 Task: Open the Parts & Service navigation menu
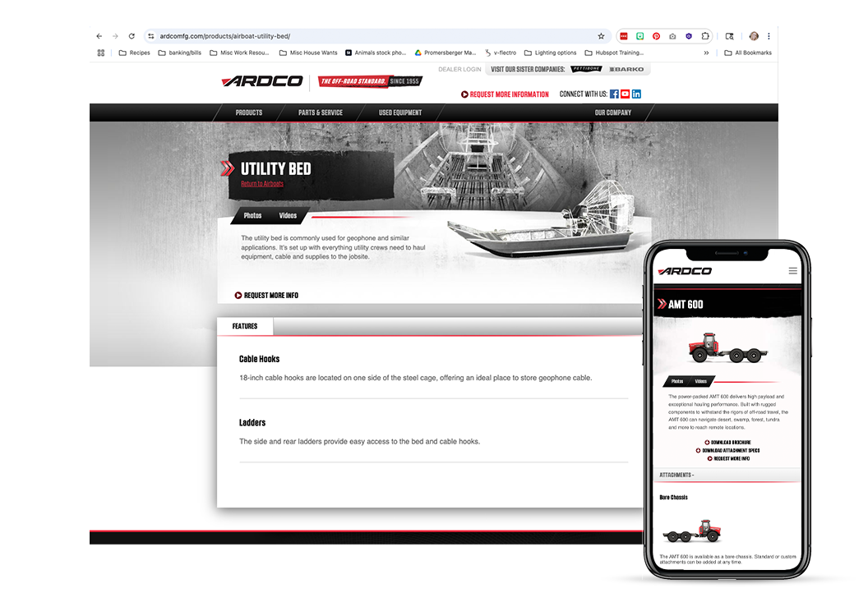321,113
